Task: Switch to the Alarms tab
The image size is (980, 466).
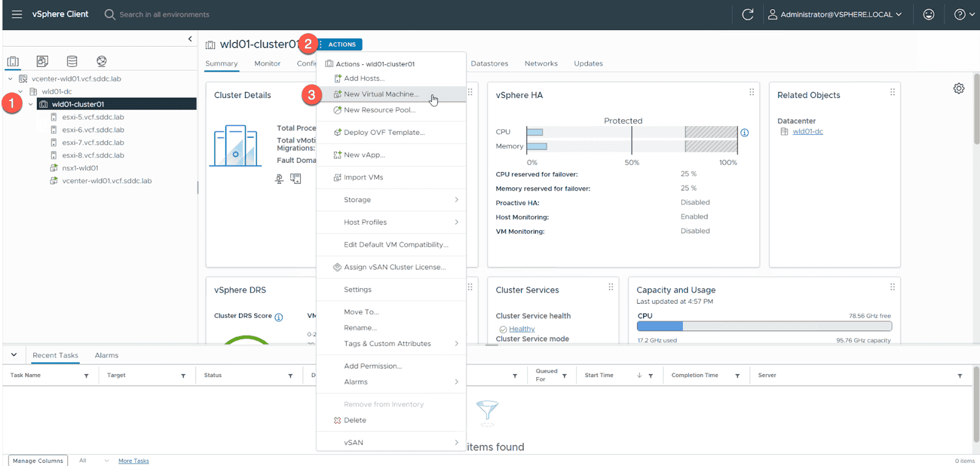Action: 107,356
